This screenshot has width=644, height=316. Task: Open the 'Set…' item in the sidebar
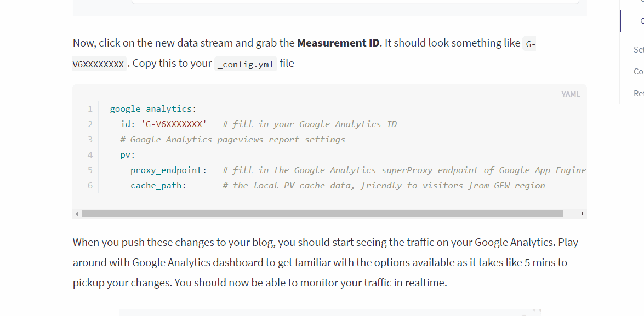tap(639, 50)
